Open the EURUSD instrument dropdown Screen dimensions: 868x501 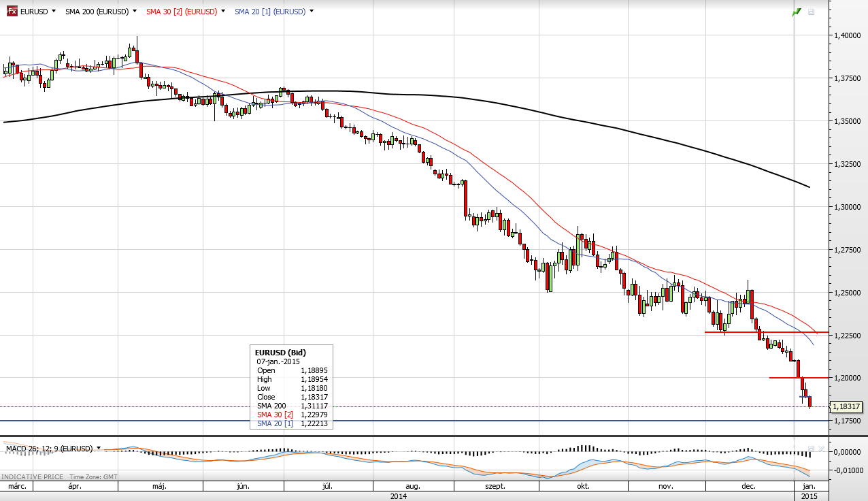click(54, 12)
